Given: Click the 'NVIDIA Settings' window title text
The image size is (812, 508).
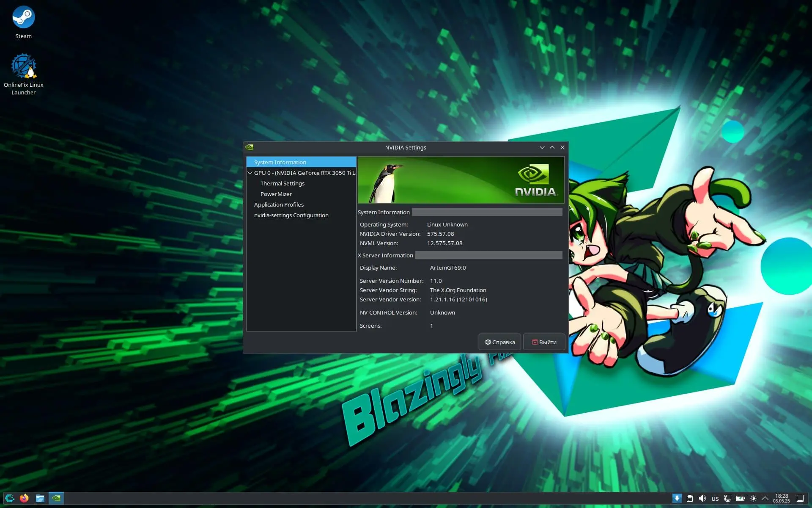Looking at the screenshot, I should pyautogui.click(x=406, y=147).
